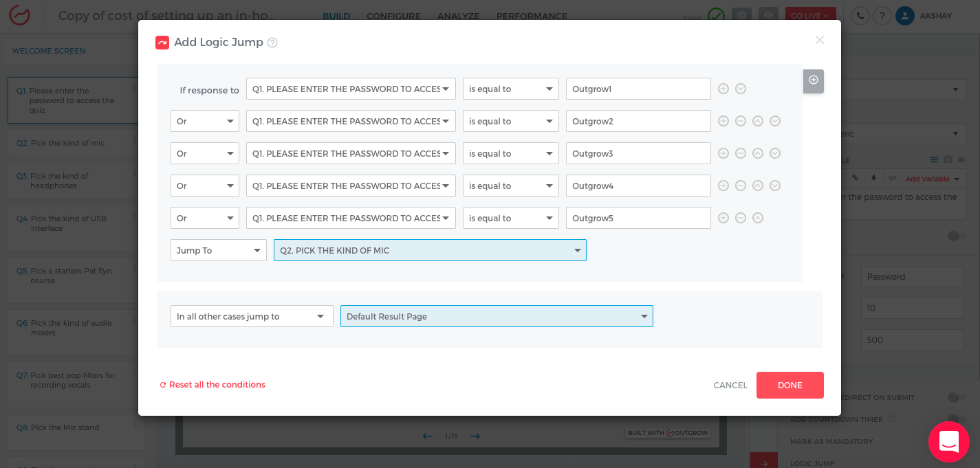Screen dimensions: 980x468
Task: Open the 'is equal to' dropdown for Outgrow1
Action: click(x=511, y=89)
